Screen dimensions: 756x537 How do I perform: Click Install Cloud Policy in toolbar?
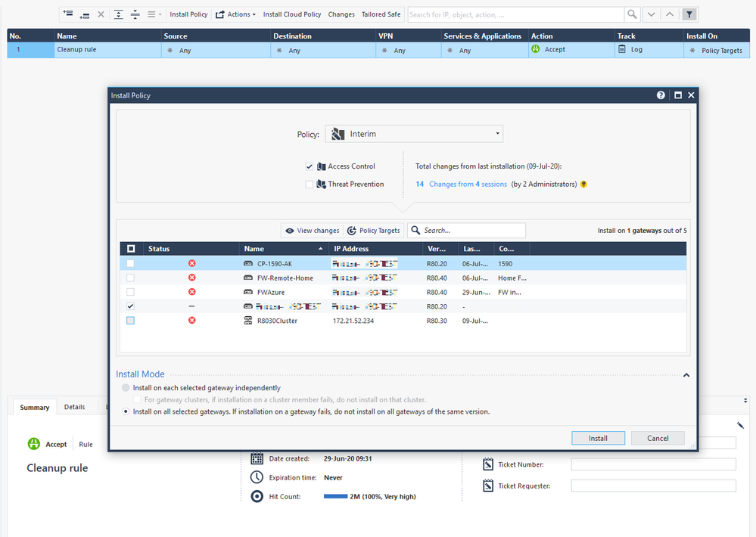click(292, 14)
